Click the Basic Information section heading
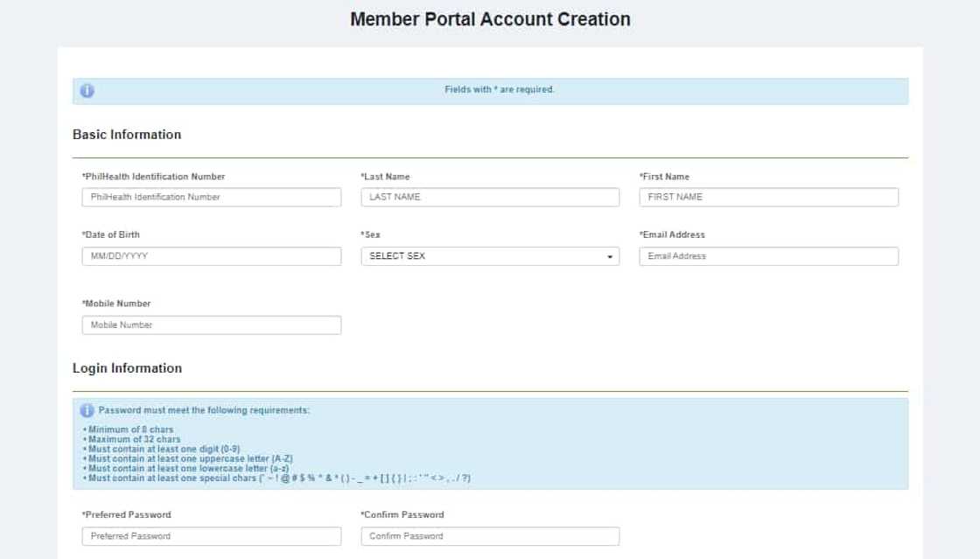 tap(127, 135)
